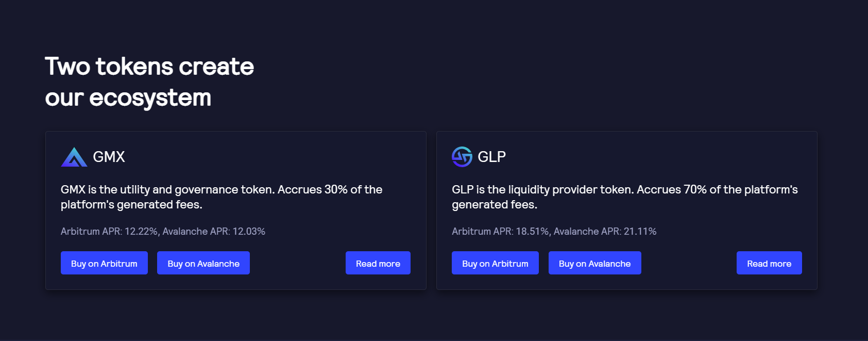Click the GLP circular logo icon

(x=462, y=157)
